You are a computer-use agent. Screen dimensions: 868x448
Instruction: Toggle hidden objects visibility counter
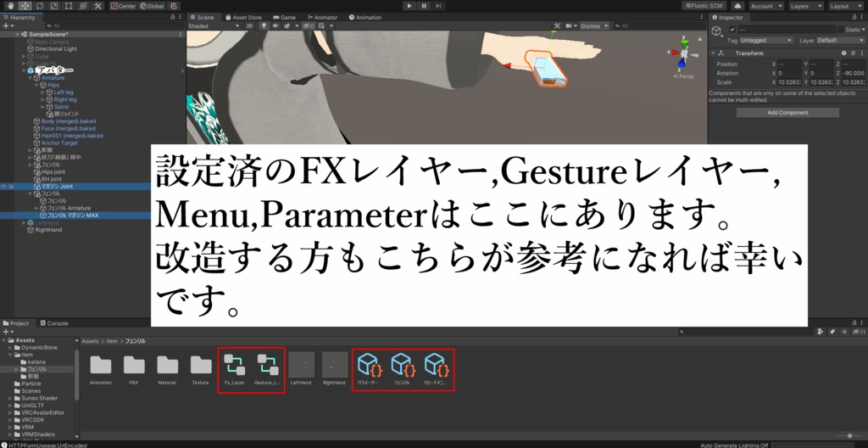[x=309, y=25]
